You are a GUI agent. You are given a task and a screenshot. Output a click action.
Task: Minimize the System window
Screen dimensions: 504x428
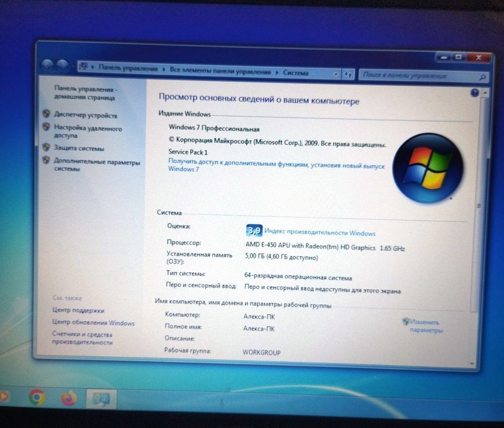click(x=444, y=58)
